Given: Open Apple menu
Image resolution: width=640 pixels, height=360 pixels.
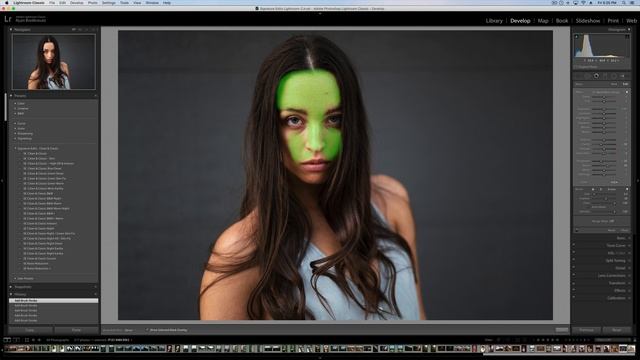Looking at the screenshot, I should [x=7, y=2].
